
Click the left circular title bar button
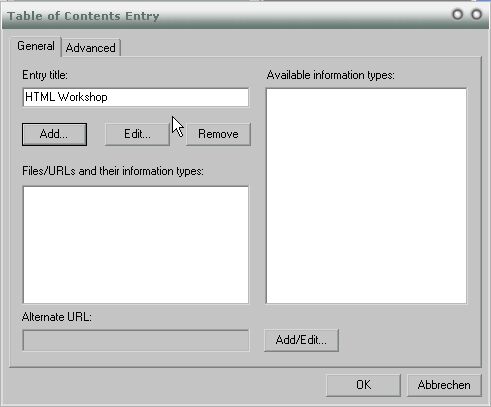(457, 14)
